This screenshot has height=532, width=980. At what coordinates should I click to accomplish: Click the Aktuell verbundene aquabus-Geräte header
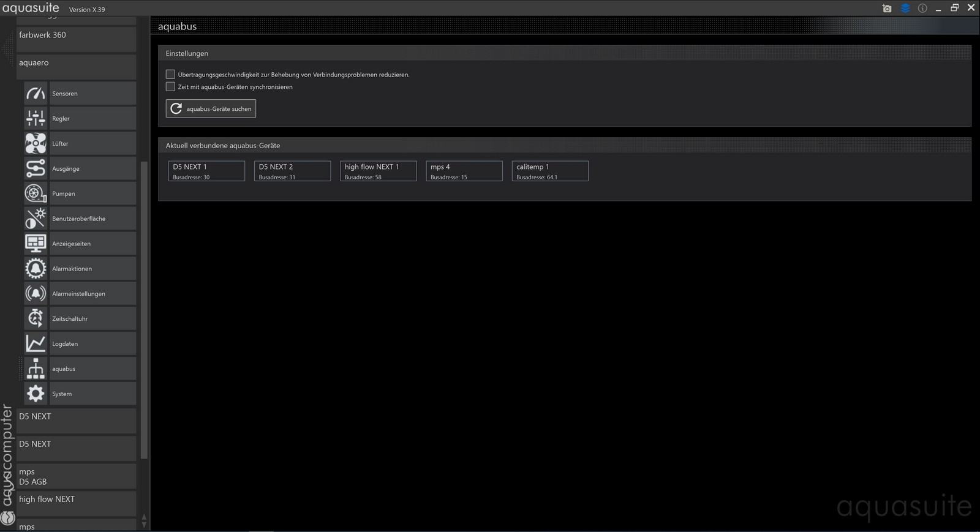pos(564,146)
